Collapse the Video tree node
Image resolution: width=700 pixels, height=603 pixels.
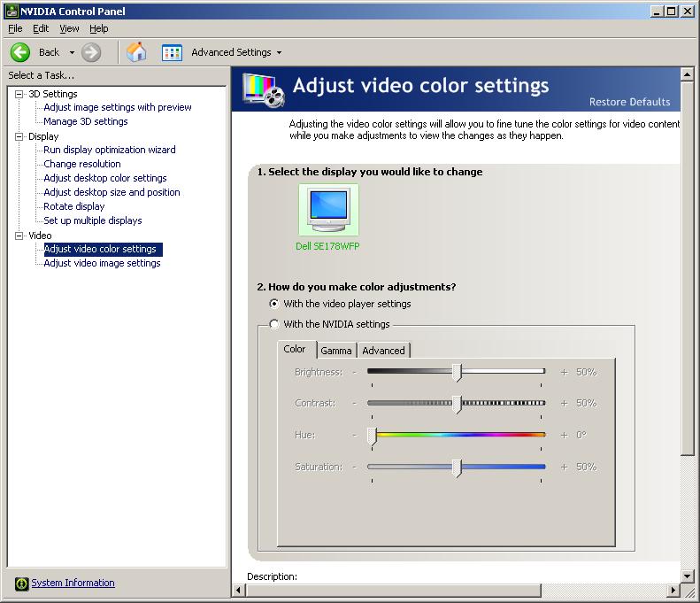[19, 236]
